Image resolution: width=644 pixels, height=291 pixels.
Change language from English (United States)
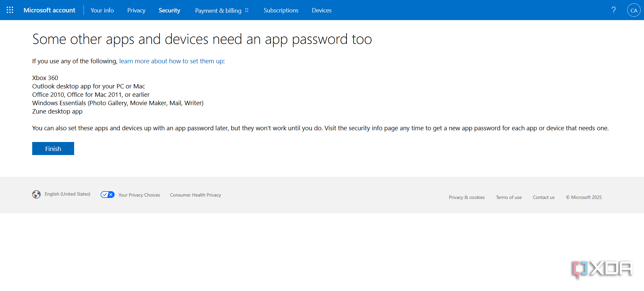tap(67, 194)
